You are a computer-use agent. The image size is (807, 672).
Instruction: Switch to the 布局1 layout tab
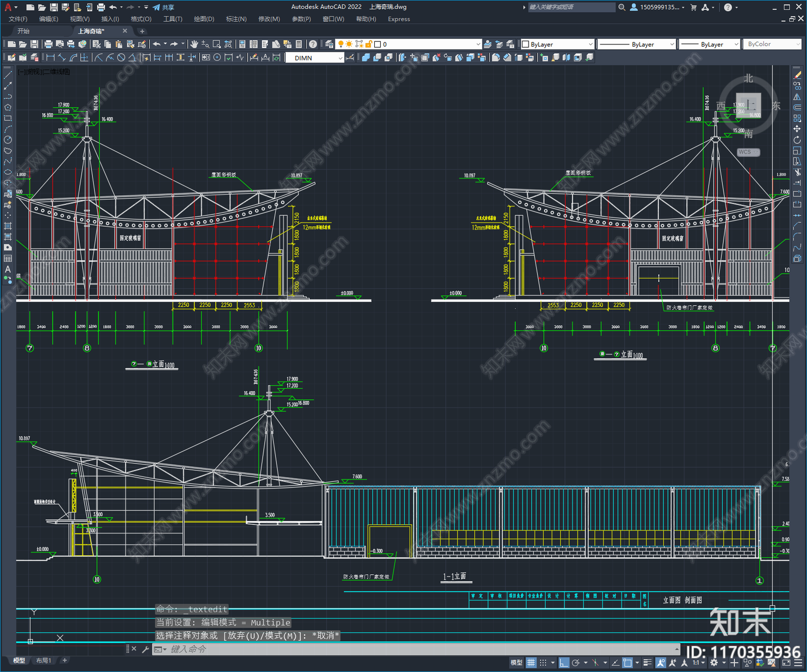[x=43, y=660]
